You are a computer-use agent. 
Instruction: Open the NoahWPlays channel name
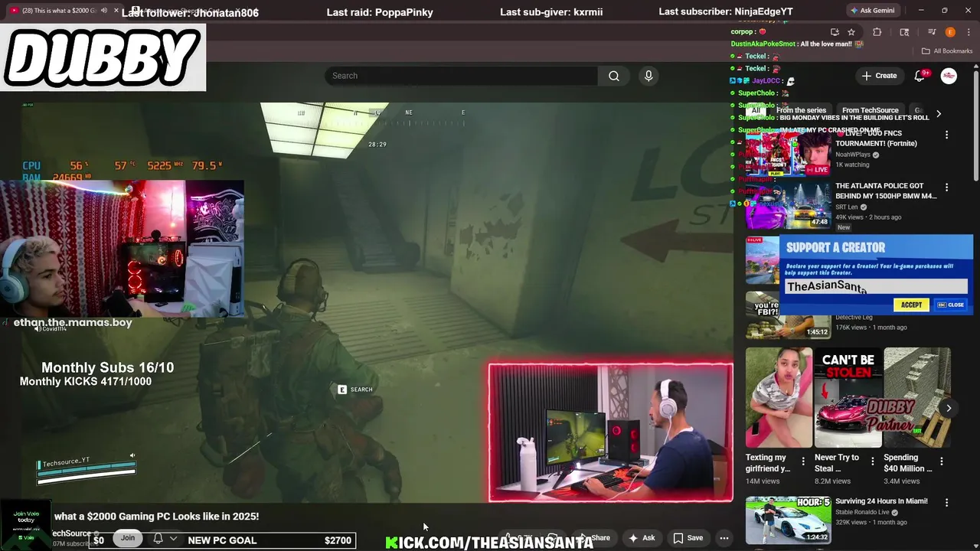click(853, 155)
